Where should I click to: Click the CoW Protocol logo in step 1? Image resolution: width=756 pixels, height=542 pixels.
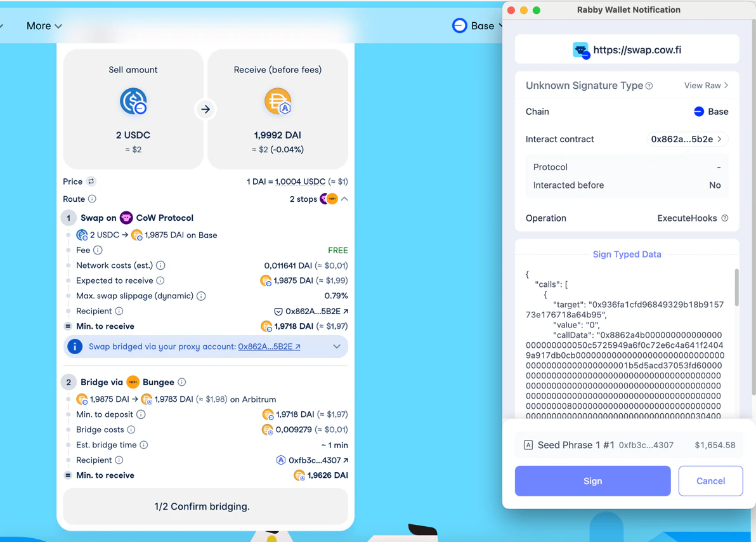click(x=126, y=218)
